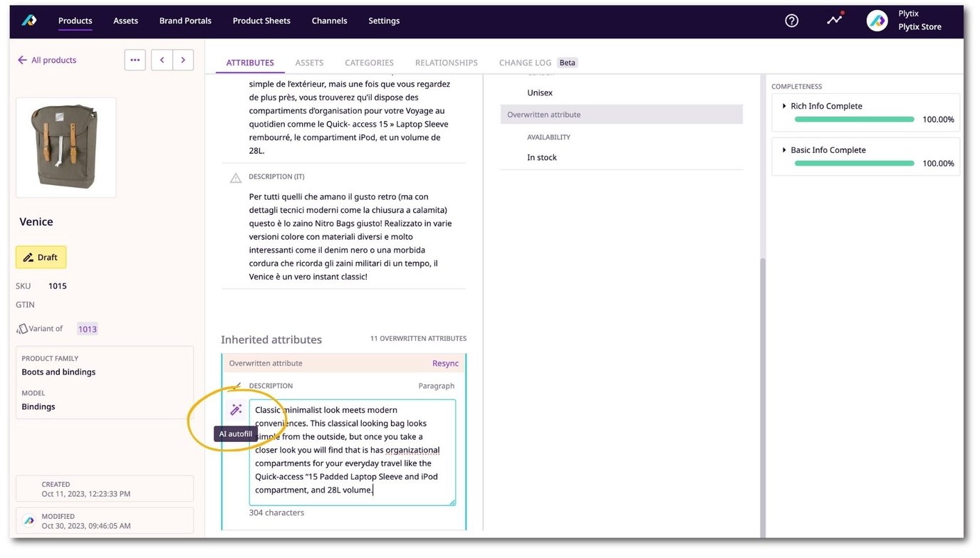This screenshot has height=558, width=980.
Task: Click the pencil icon on the Draft badge
Action: pos(28,257)
